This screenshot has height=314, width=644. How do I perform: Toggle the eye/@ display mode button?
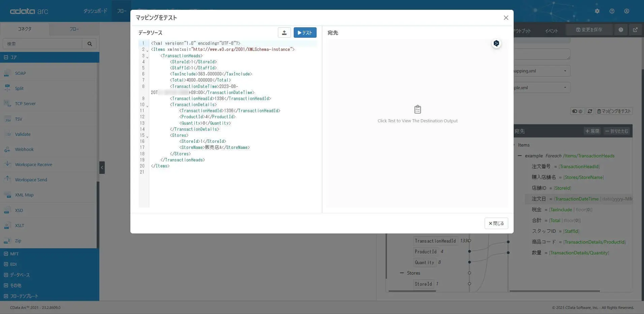(577, 111)
